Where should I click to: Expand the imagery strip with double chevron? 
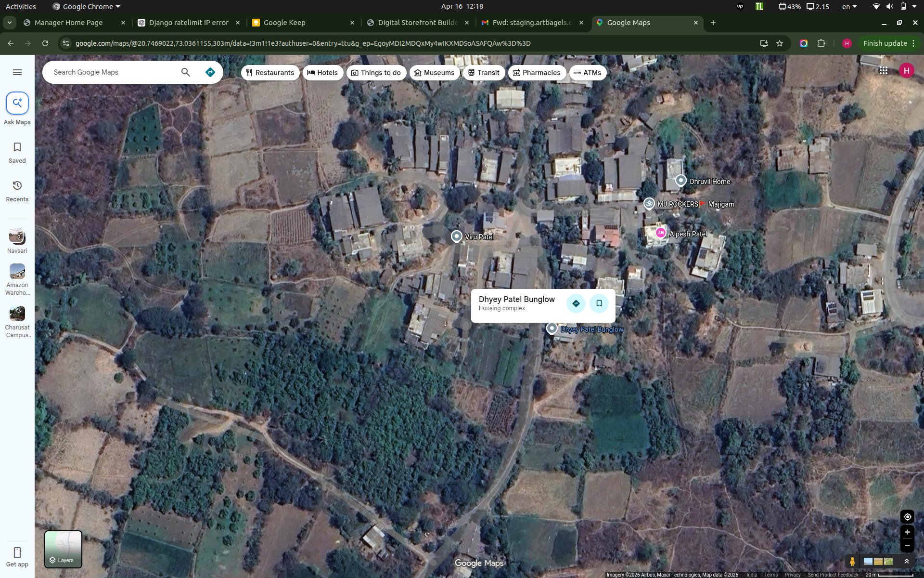[x=907, y=561]
